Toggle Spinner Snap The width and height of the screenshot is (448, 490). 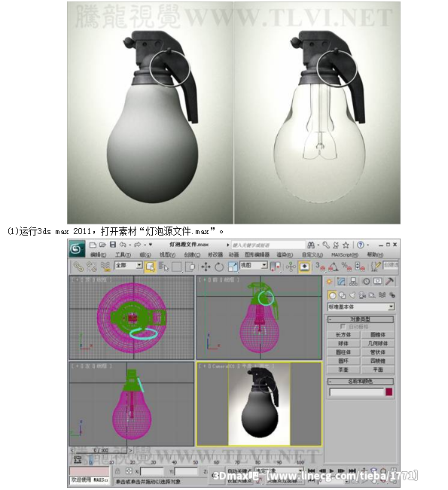(x=360, y=266)
